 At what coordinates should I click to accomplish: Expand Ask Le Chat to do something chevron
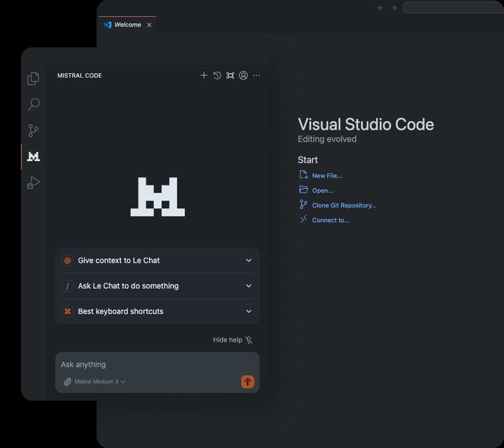[x=249, y=286]
